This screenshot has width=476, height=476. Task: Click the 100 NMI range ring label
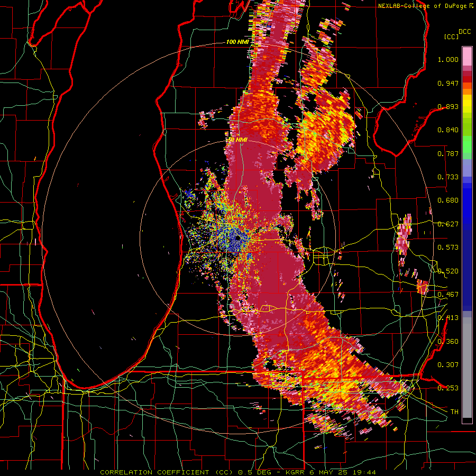pos(237,42)
